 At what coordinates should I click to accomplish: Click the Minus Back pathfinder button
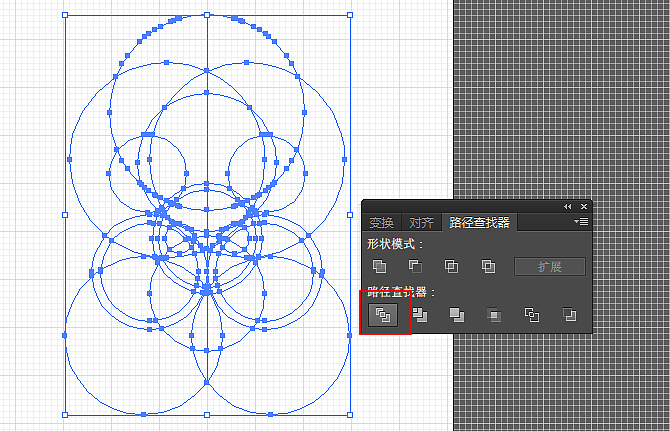[x=569, y=315]
